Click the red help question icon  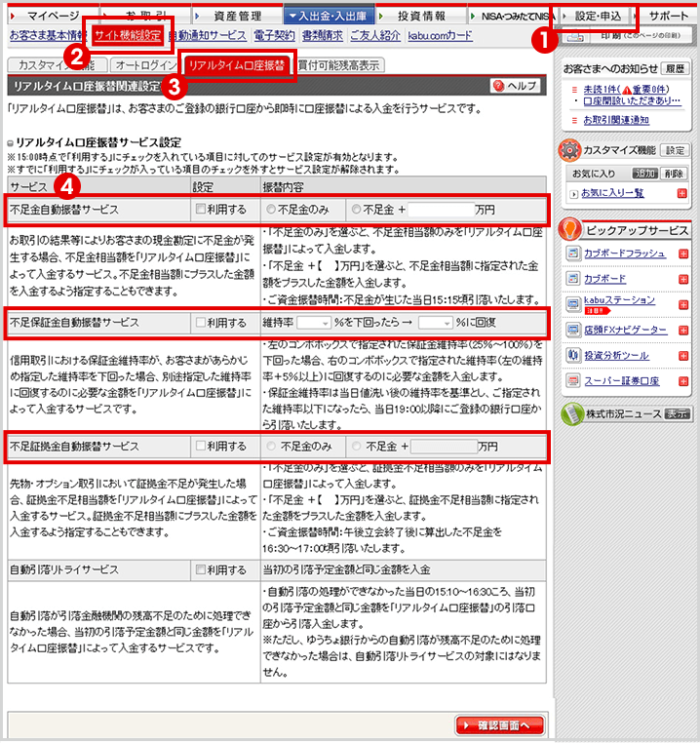coord(498,86)
